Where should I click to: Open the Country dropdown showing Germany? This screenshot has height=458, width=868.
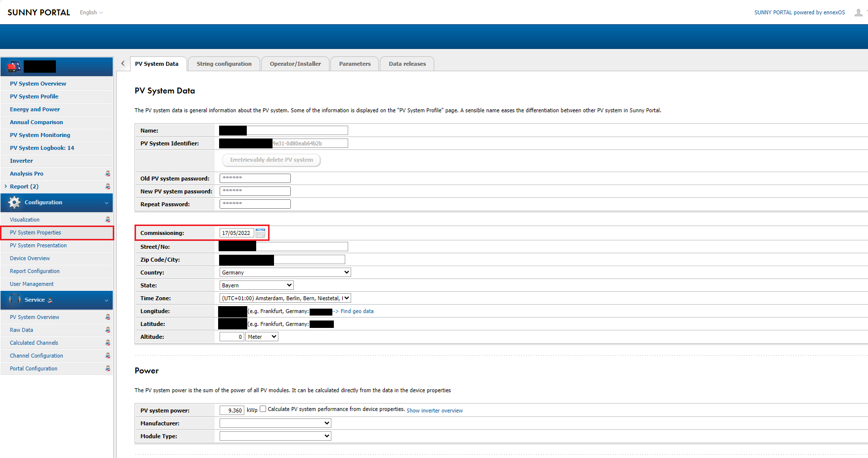(285, 273)
